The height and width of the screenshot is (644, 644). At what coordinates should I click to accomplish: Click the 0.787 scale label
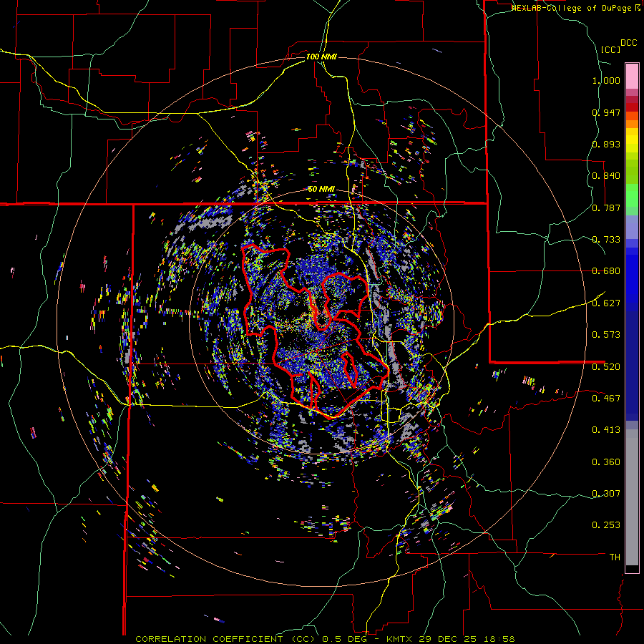click(606, 208)
